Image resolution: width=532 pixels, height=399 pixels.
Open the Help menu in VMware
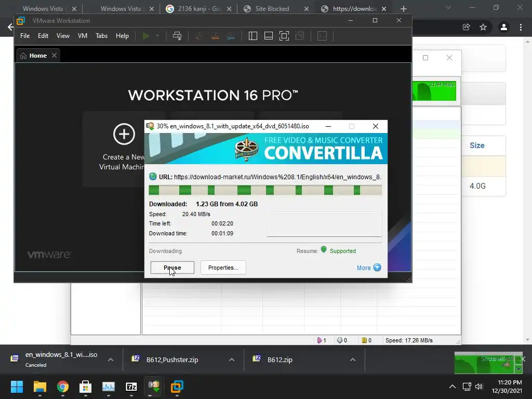(x=122, y=36)
